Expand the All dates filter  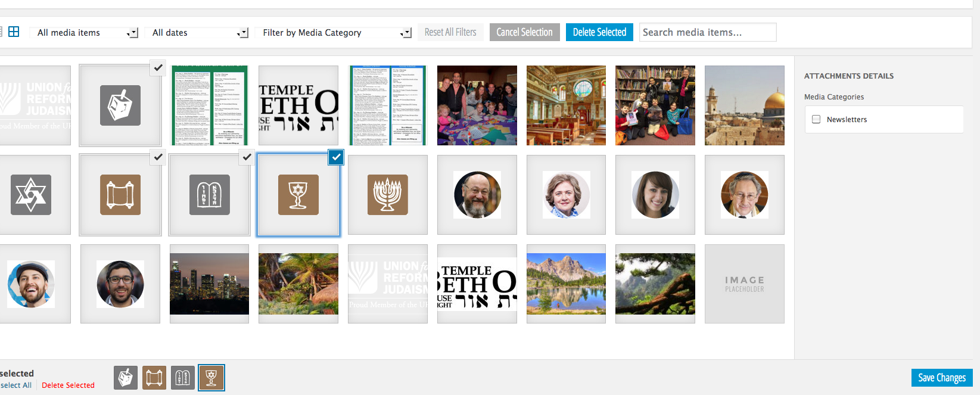(x=200, y=33)
